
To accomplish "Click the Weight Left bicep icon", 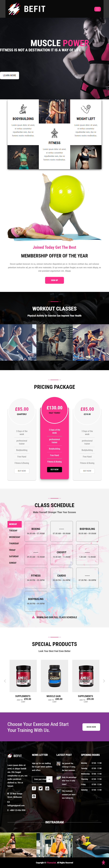I will [x=86, y=109].
